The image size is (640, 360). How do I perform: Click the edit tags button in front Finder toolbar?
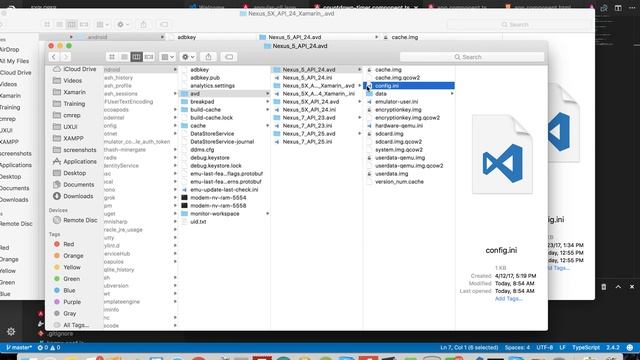pos(229,57)
